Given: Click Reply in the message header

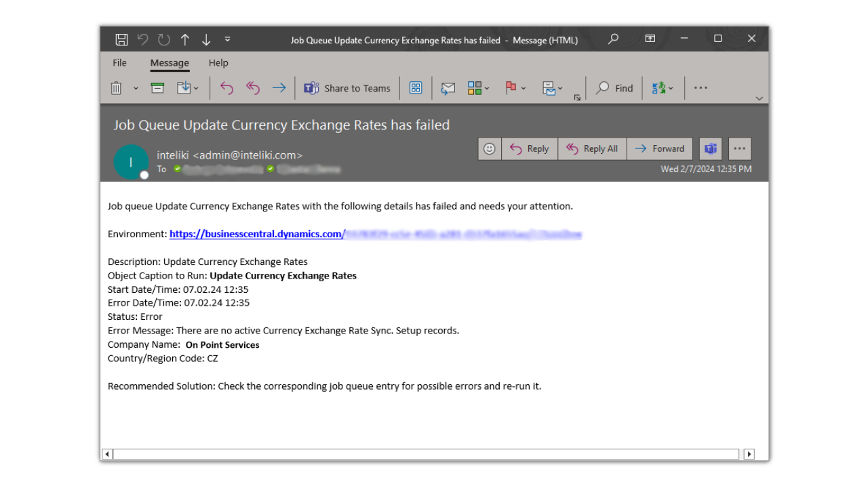Looking at the screenshot, I should click(x=530, y=148).
